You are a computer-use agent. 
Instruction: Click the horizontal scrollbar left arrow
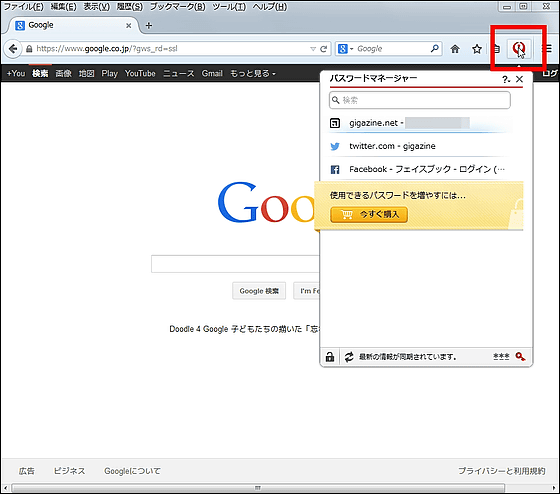(5, 488)
